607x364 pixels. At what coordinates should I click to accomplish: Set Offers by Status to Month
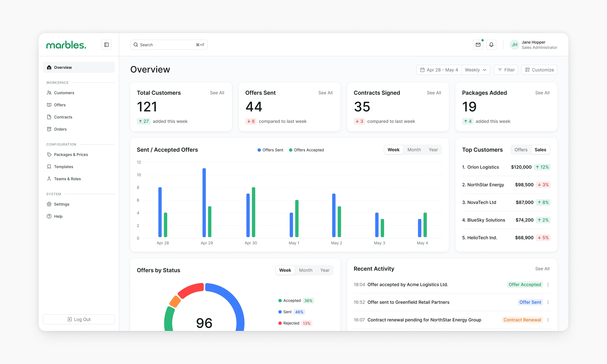[306, 270]
